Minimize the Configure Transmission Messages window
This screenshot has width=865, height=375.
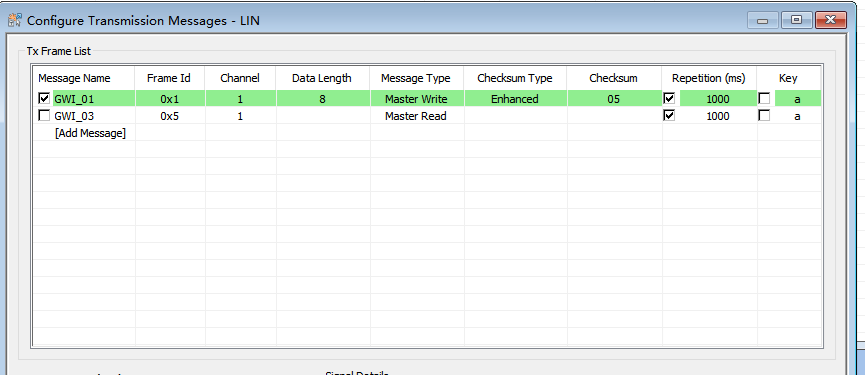[763, 20]
